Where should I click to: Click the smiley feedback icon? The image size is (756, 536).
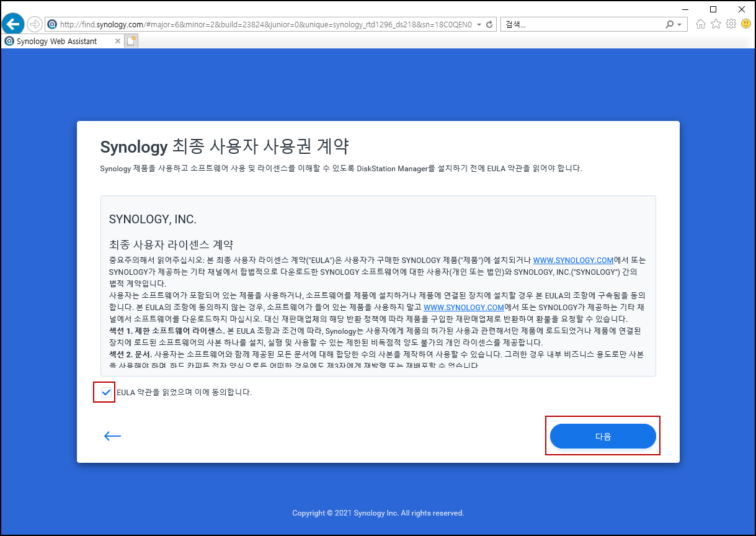(x=746, y=24)
